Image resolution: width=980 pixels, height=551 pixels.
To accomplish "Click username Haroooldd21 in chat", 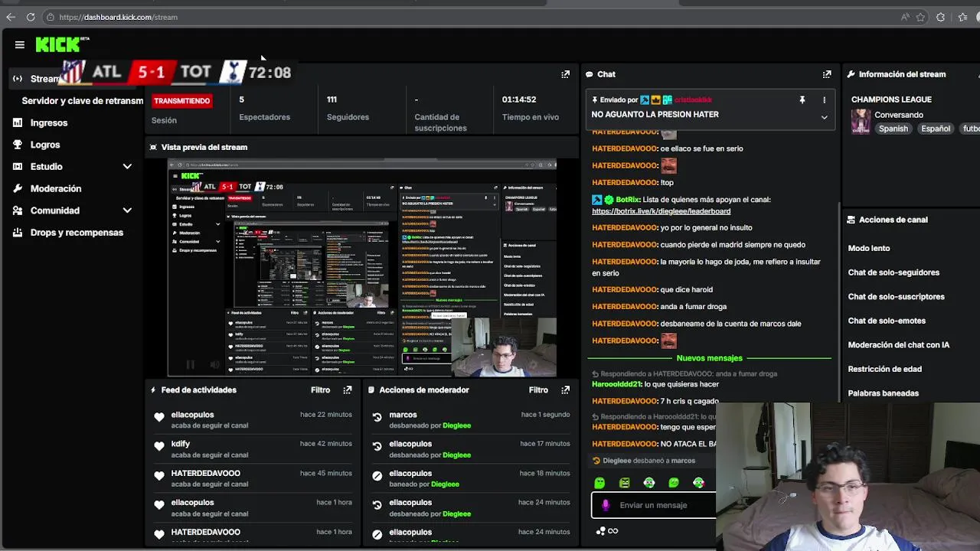I will [x=616, y=384].
